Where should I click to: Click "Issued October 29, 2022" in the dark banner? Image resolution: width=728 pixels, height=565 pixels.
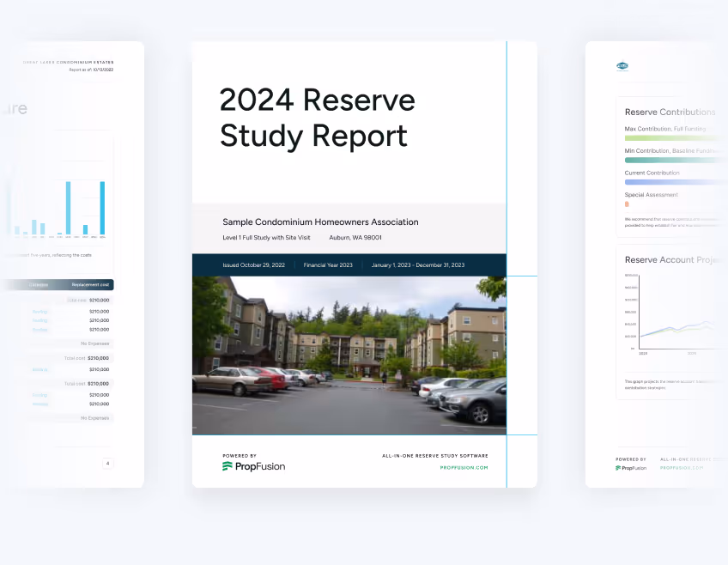[x=253, y=265]
